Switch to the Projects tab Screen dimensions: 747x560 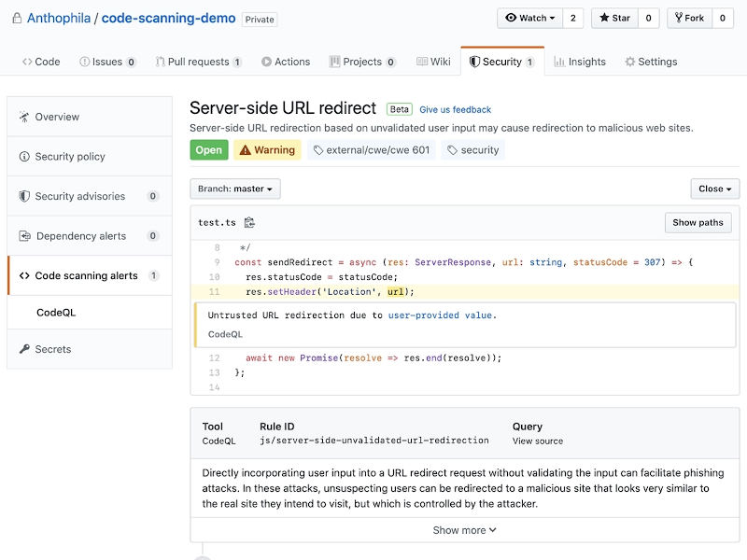[x=362, y=62]
